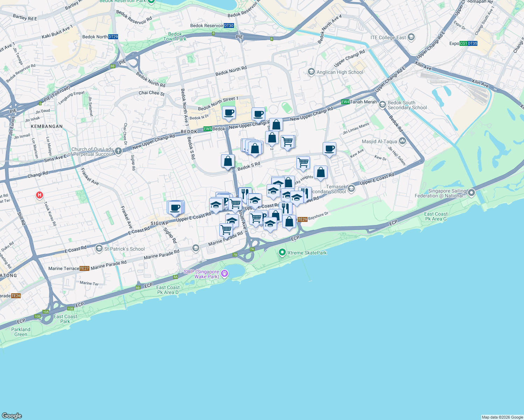
Task: Select the Jln Limau Manis label
Action: coord(356,128)
